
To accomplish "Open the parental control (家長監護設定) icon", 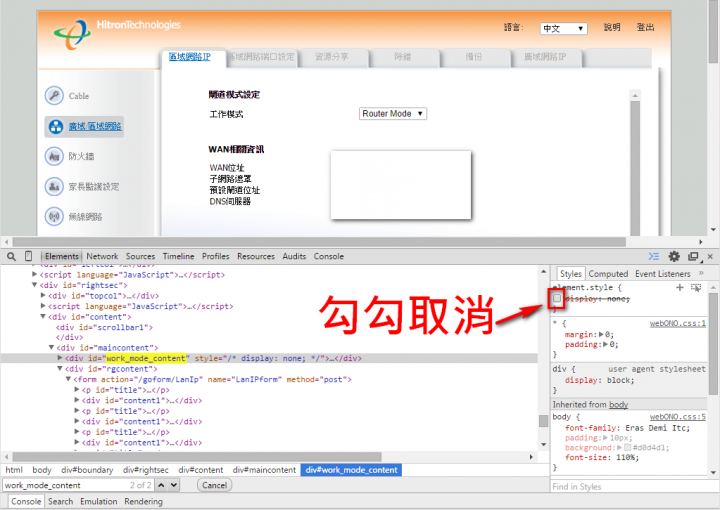I will pos(54,186).
